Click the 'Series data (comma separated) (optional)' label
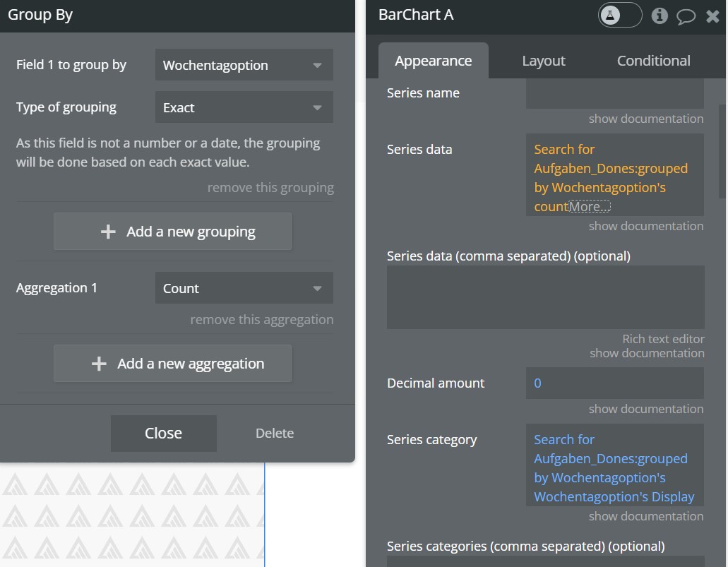 coord(508,256)
